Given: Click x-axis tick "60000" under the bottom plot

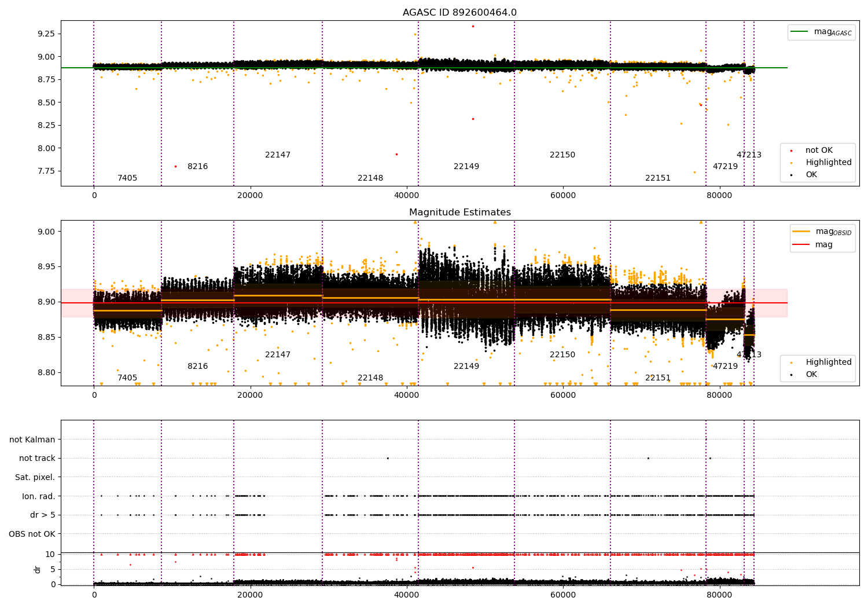Looking at the screenshot, I should click(x=562, y=595).
